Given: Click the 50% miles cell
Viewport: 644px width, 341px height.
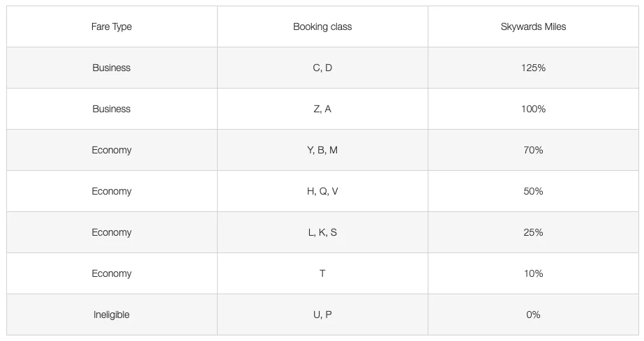Looking at the screenshot, I should tap(533, 191).
